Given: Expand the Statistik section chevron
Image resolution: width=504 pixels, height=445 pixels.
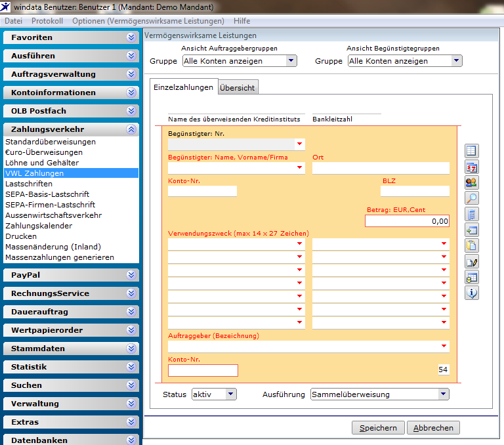Looking at the screenshot, I should click(131, 366).
